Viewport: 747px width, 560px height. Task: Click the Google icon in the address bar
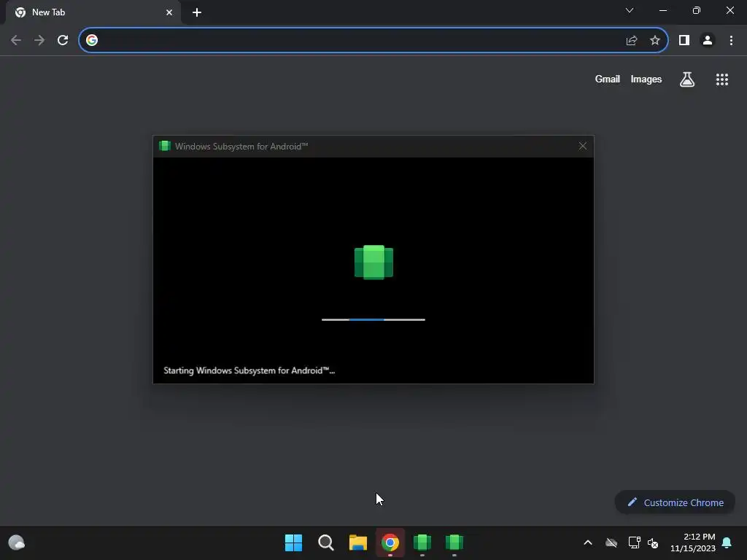pyautogui.click(x=92, y=41)
